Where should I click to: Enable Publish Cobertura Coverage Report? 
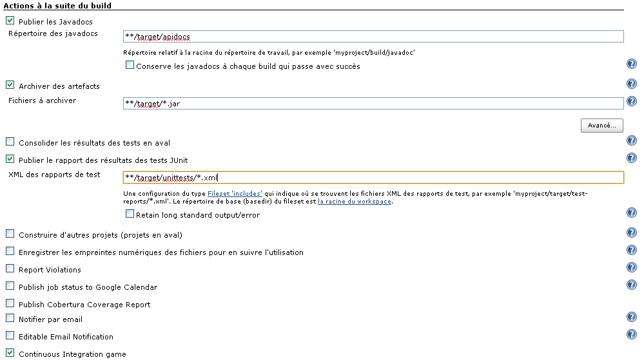(10, 303)
